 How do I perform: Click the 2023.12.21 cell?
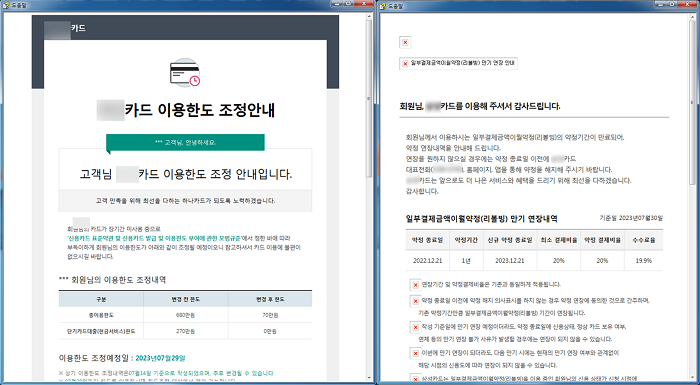pos(510,260)
